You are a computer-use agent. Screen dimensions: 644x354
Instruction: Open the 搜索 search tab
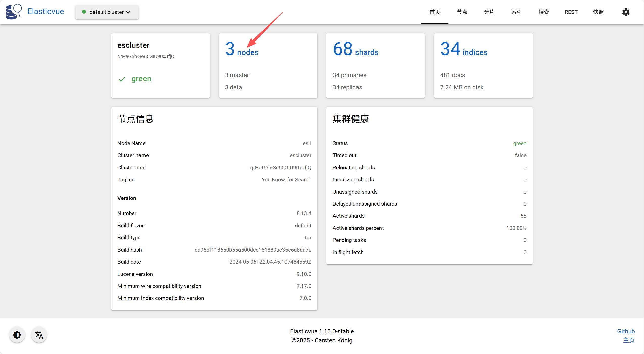(544, 12)
